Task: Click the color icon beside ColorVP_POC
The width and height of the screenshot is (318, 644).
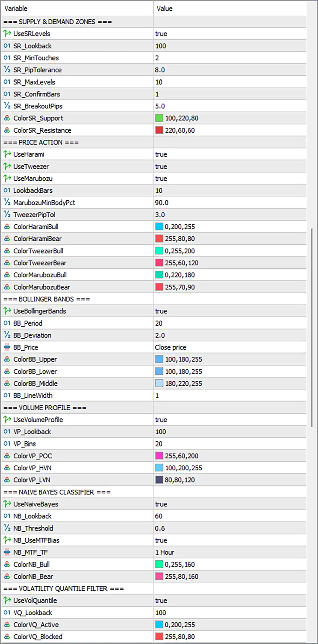Action: click(x=7, y=456)
